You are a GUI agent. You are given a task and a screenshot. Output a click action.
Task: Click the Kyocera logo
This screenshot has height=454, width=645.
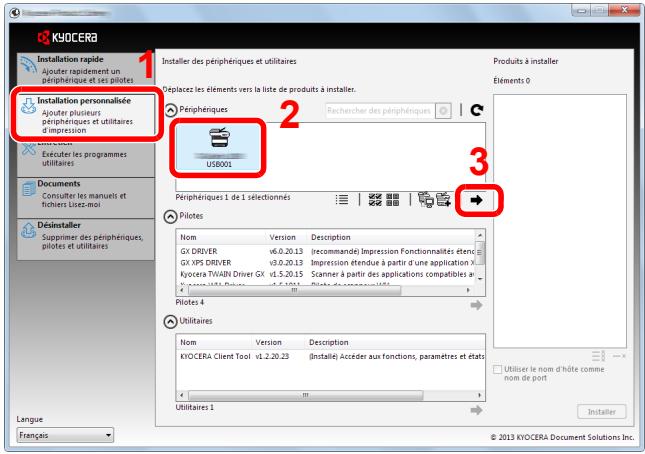pyautogui.click(x=67, y=37)
